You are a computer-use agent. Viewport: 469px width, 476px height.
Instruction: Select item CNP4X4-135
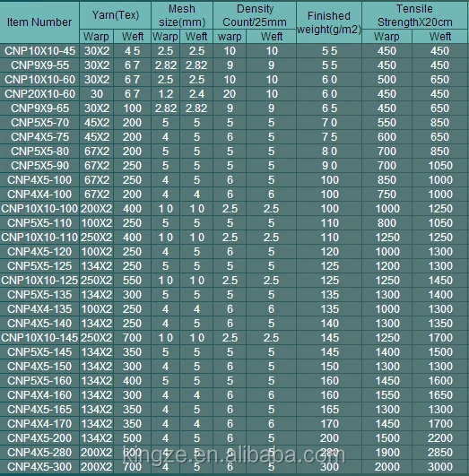pyautogui.click(x=39, y=309)
